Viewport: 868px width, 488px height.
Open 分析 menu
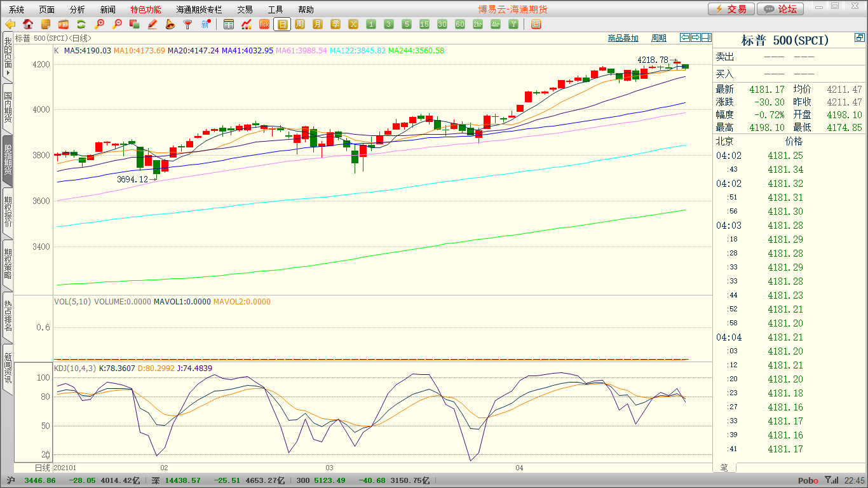(x=77, y=10)
